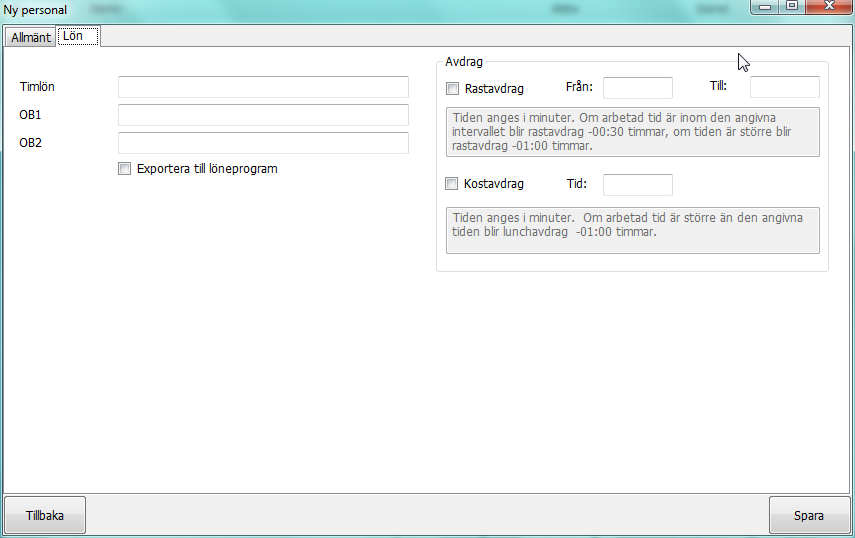Click the Tid: label
This screenshot has height=538, width=855.
click(x=577, y=184)
